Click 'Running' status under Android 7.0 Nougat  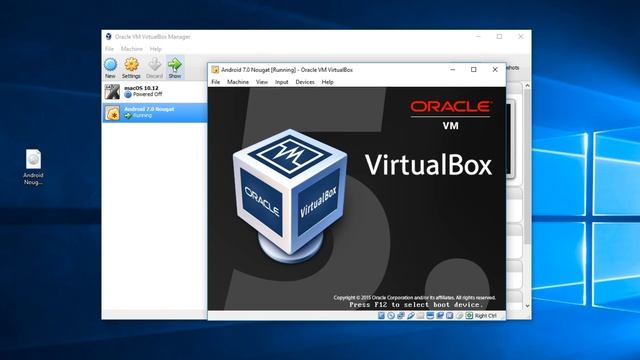click(142, 116)
